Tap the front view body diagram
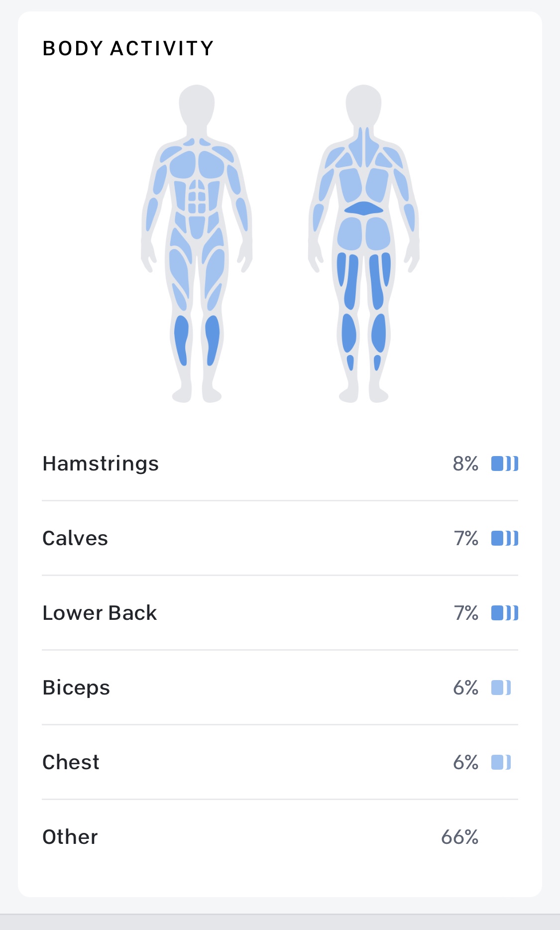The width and height of the screenshot is (560, 930). [x=197, y=244]
